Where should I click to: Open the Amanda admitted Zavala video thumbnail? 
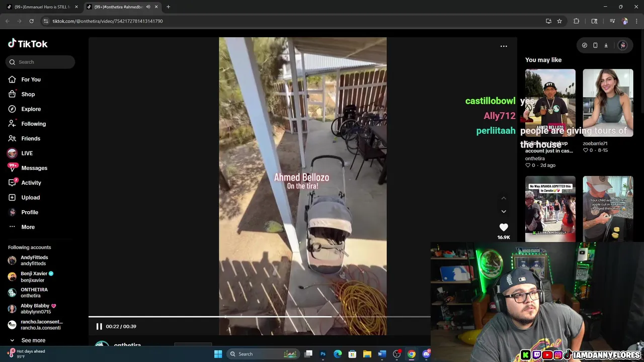tap(550, 209)
